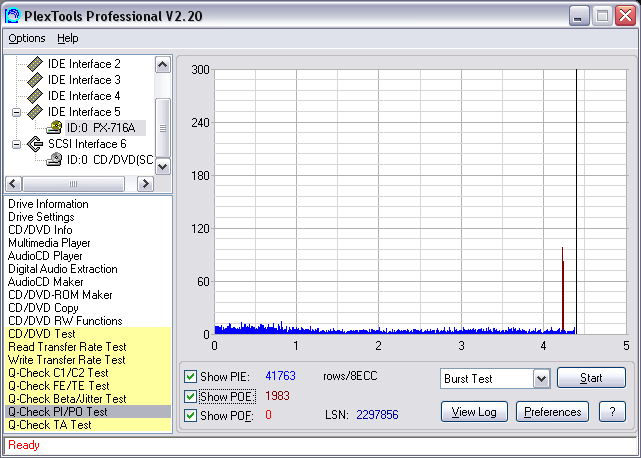Select IDE Interface 3 label
This screenshot has height=458, width=641.
point(84,80)
